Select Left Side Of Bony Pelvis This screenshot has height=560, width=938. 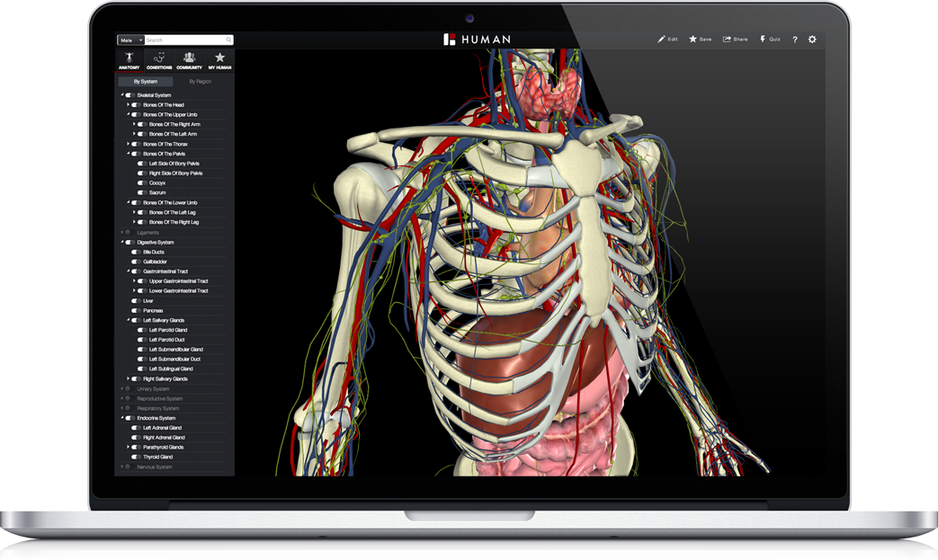pyautogui.click(x=174, y=164)
